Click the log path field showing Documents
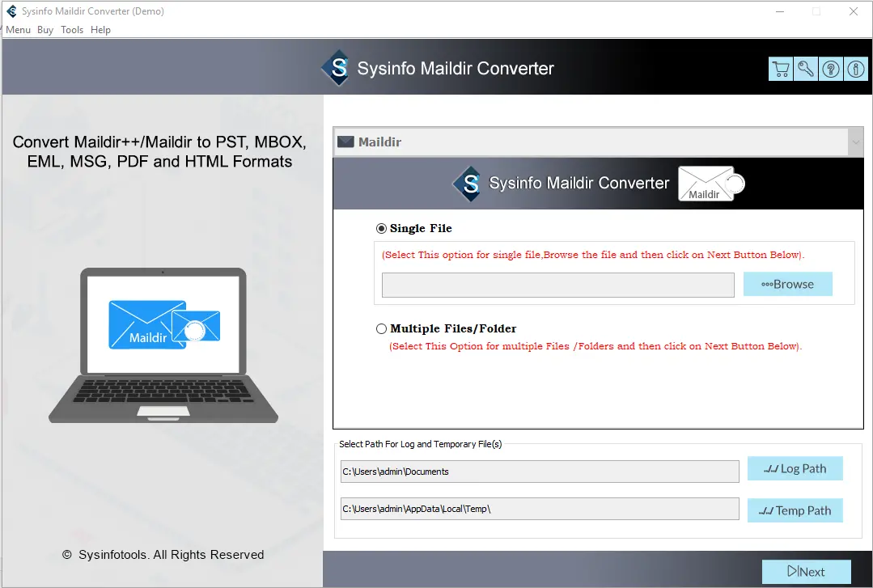Screen dimensions: 873x588 540,472
